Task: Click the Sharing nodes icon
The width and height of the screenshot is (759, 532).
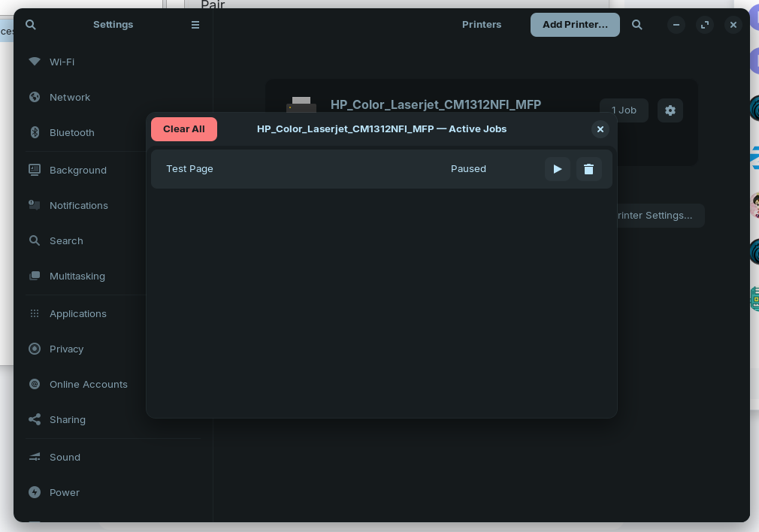Action: [35, 420]
